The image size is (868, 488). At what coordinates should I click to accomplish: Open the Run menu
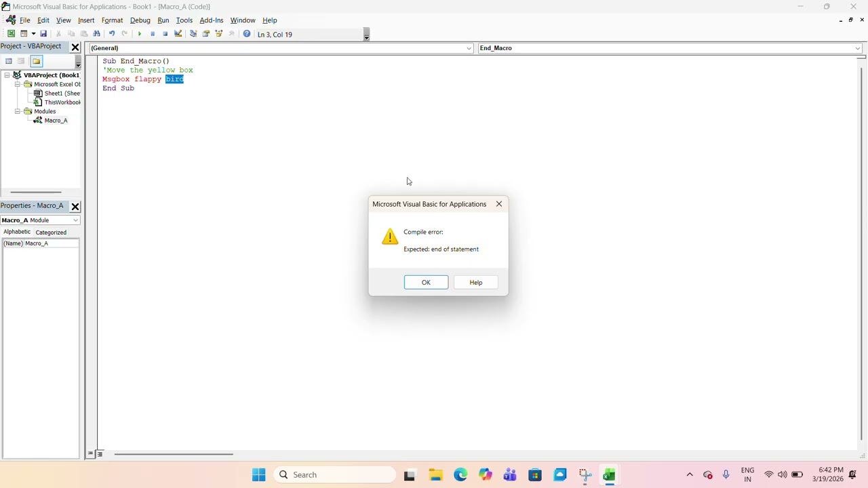pyautogui.click(x=163, y=20)
